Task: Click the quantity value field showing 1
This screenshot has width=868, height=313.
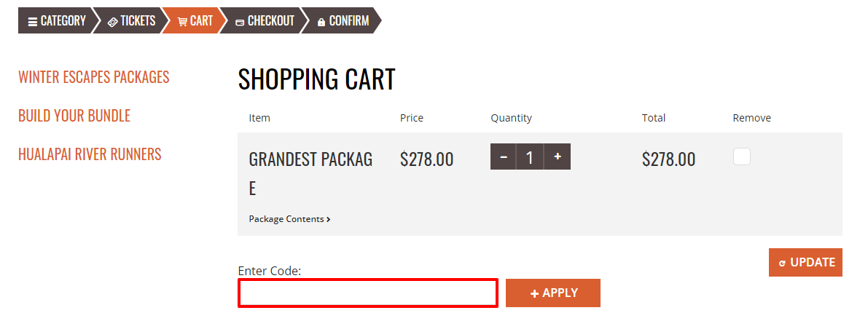Action: 530,157
